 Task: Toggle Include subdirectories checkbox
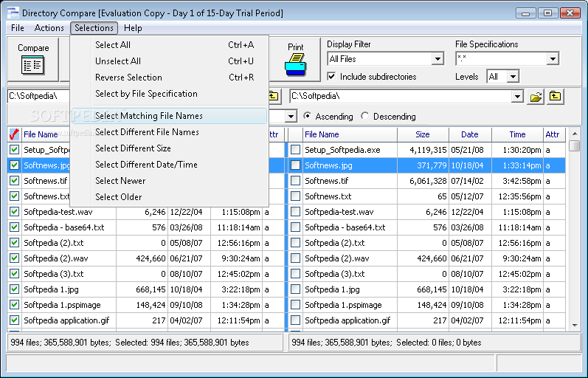[x=331, y=77]
